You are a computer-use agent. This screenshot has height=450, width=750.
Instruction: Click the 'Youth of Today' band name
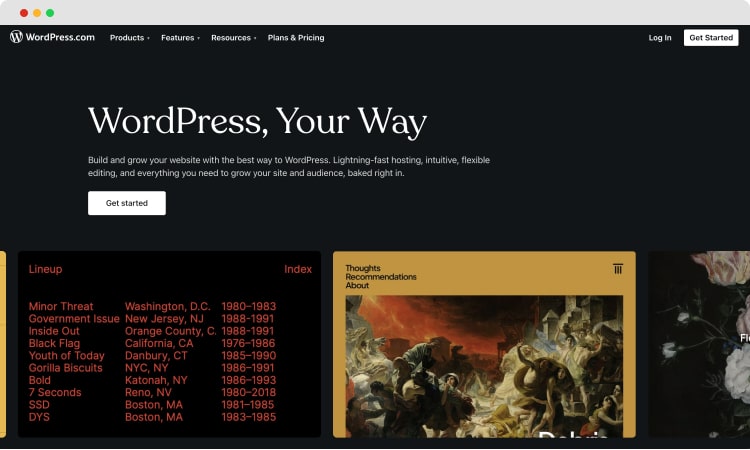pos(66,355)
